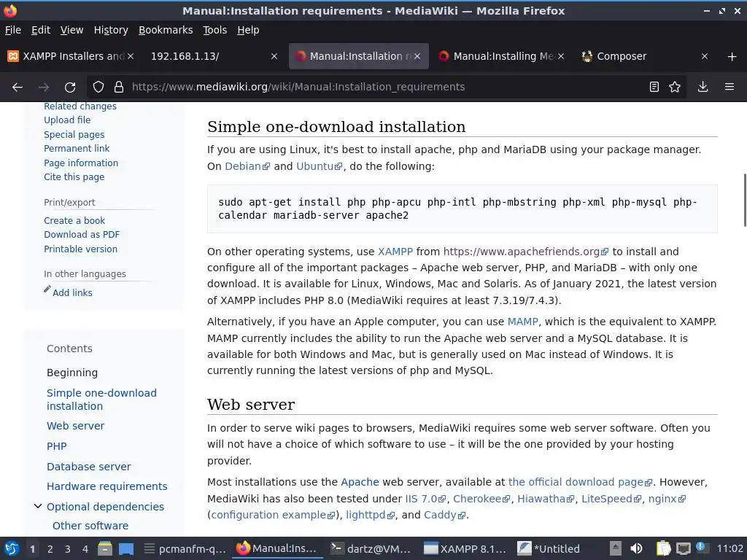Open the Firefox hamburger menu
The height and width of the screenshot is (560, 747).
729,87
